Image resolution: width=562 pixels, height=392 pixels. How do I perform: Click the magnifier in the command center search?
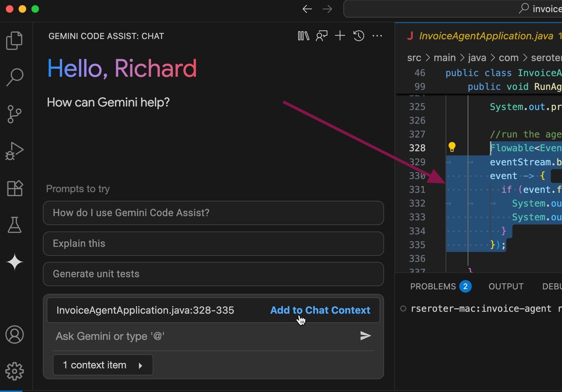524,8
